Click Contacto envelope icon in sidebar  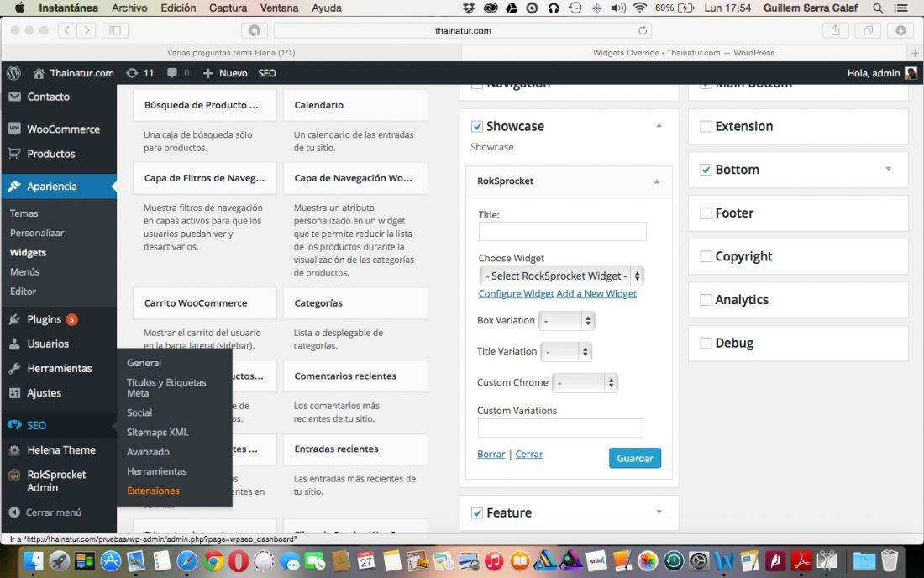tap(15, 97)
